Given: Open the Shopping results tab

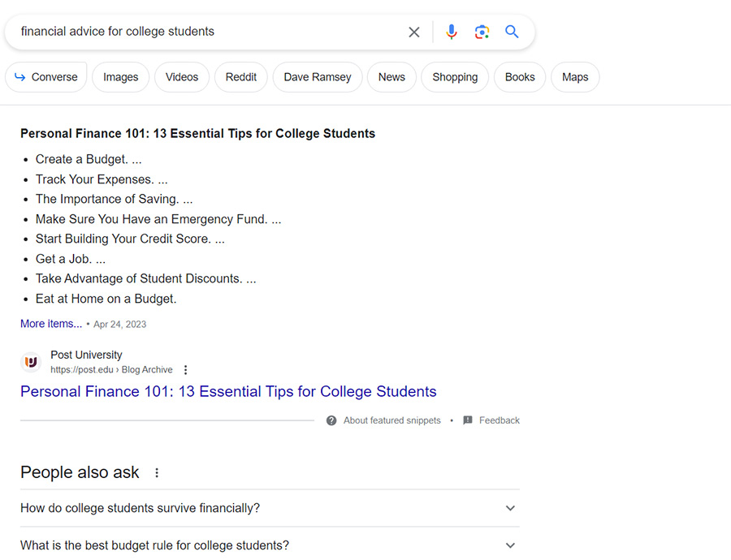Looking at the screenshot, I should coord(455,77).
